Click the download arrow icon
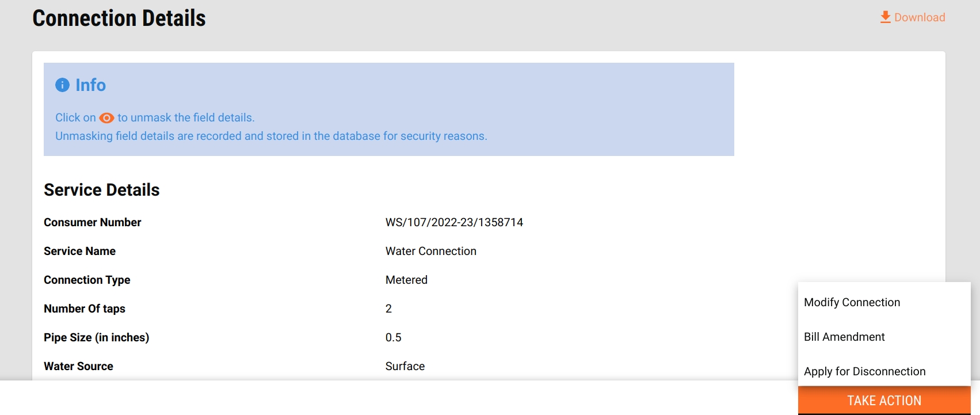The height and width of the screenshot is (415, 980). [886, 17]
